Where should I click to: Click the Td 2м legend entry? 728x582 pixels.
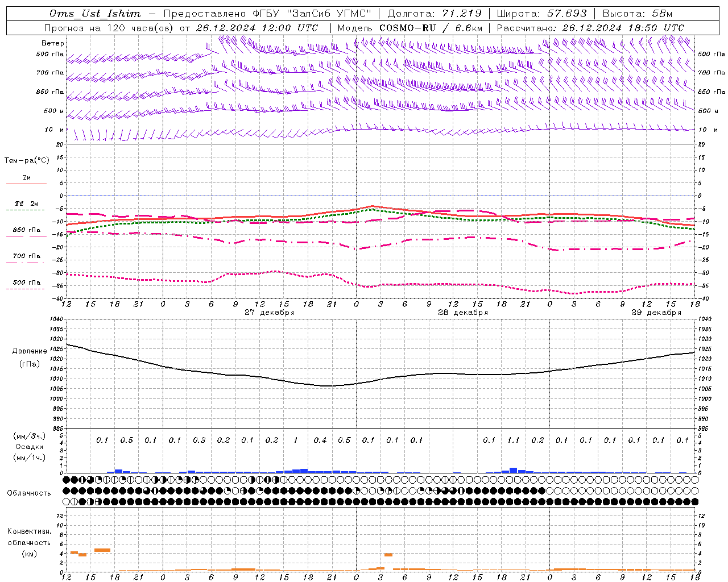click(x=27, y=203)
